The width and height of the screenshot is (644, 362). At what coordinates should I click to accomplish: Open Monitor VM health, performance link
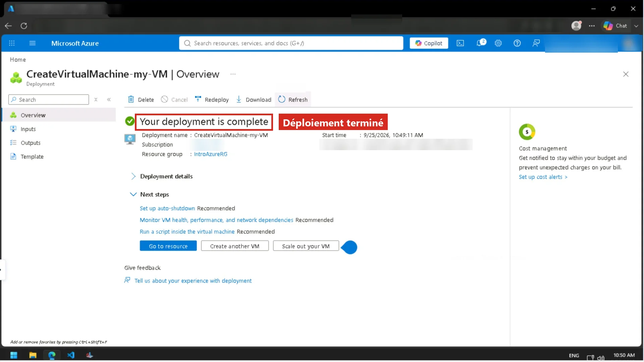216,220
